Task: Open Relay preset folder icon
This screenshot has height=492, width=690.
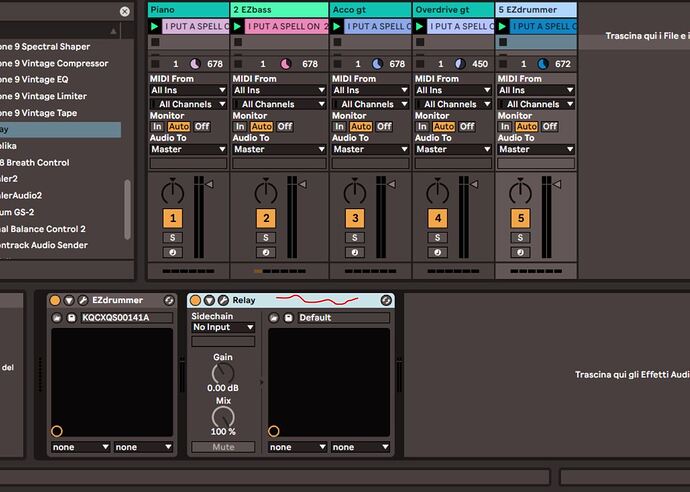Action: (274, 317)
